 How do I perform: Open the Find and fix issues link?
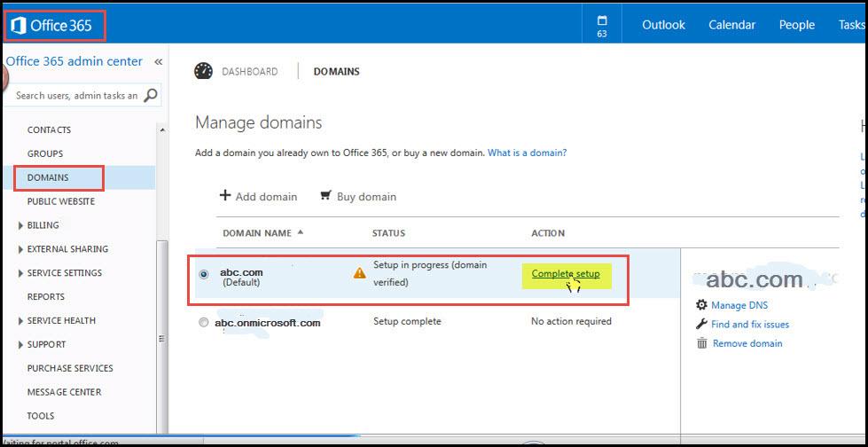[750, 324]
